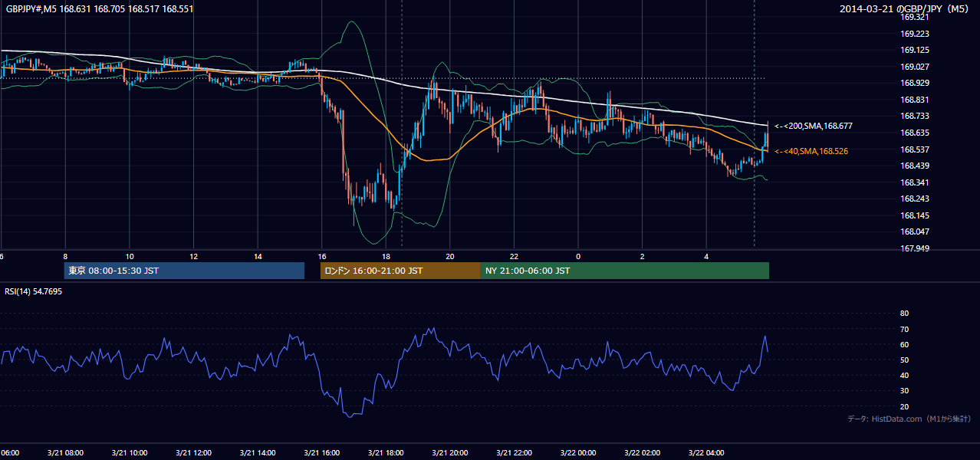The width and height of the screenshot is (980, 460).
Task: Click the bottom date label 3/22 00:00
Action: click(x=578, y=453)
